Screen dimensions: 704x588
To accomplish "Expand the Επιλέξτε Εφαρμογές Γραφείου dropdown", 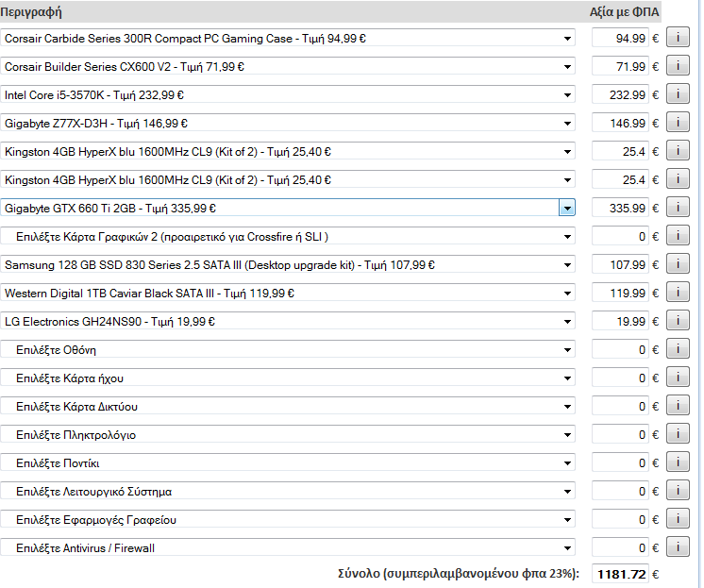I will pyautogui.click(x=287, y=520).
